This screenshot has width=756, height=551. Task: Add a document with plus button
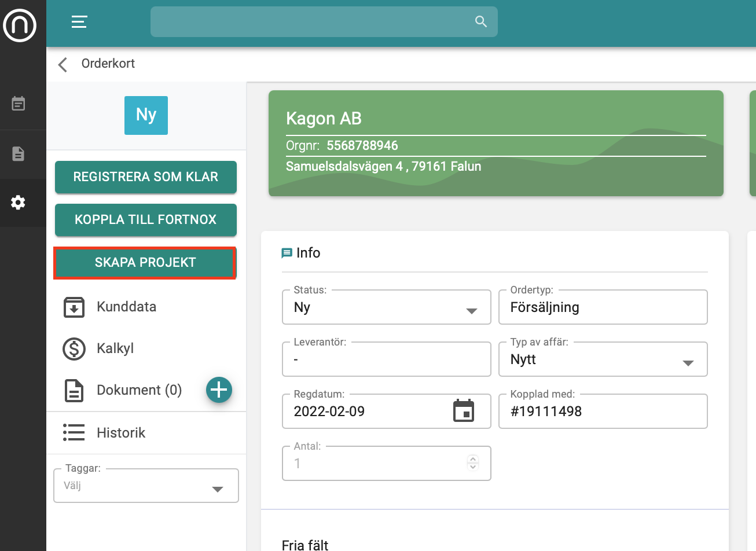point(219,390)
